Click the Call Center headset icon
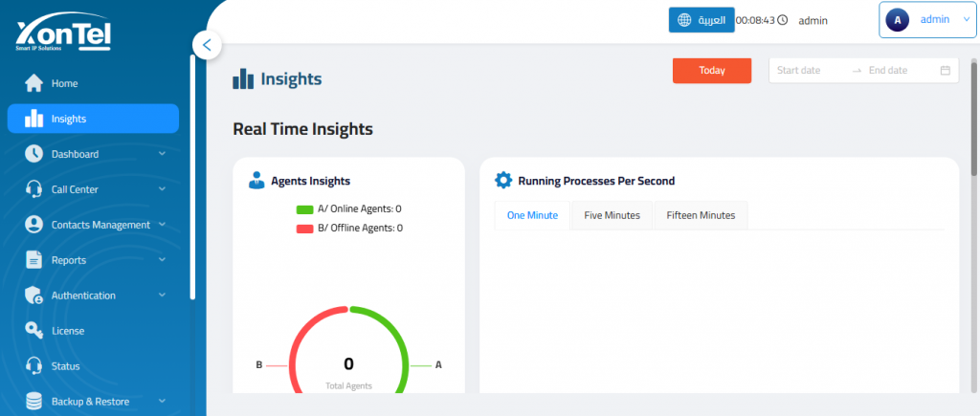Image resolution: width=980 pixels, height=416 pixels. (x=33, y=189)
